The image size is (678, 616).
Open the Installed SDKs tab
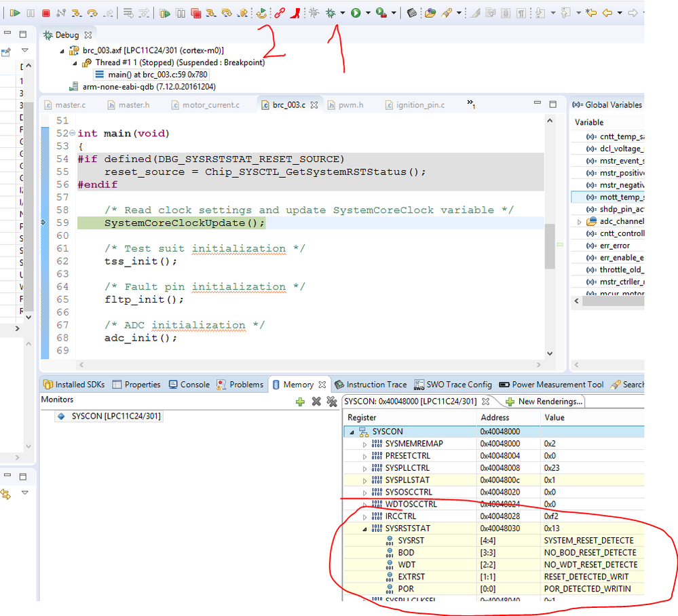pyautogui.click(x=75, y=384)
